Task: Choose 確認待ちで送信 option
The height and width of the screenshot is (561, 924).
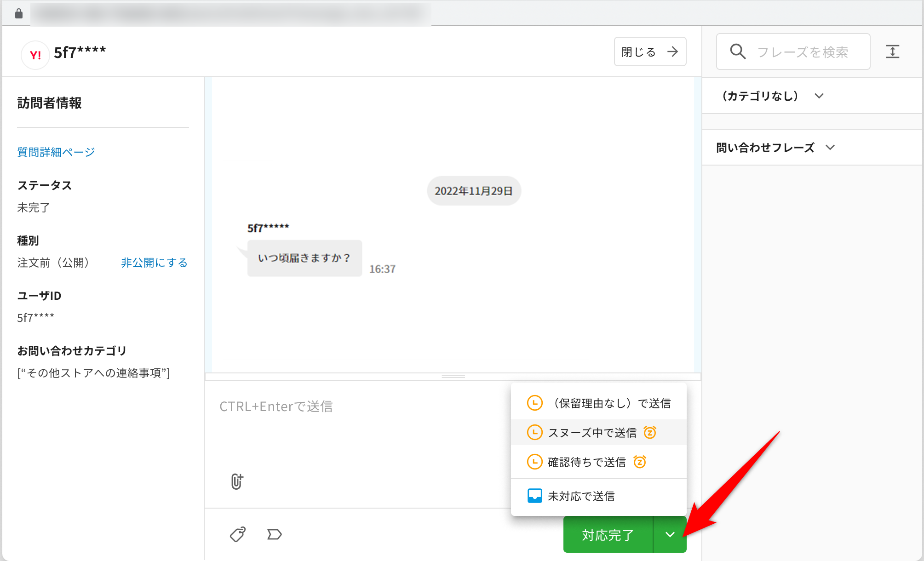Action: point(586,462)
